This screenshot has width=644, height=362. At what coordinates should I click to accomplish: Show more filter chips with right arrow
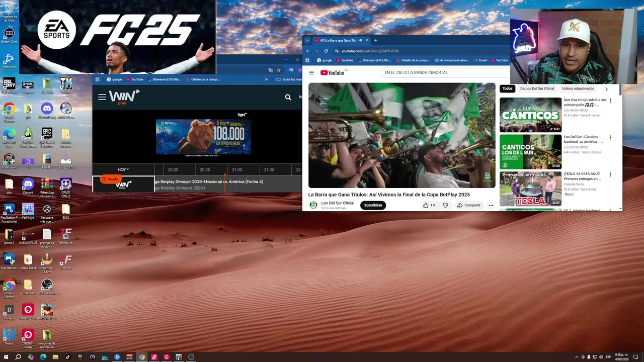(606, 89)
